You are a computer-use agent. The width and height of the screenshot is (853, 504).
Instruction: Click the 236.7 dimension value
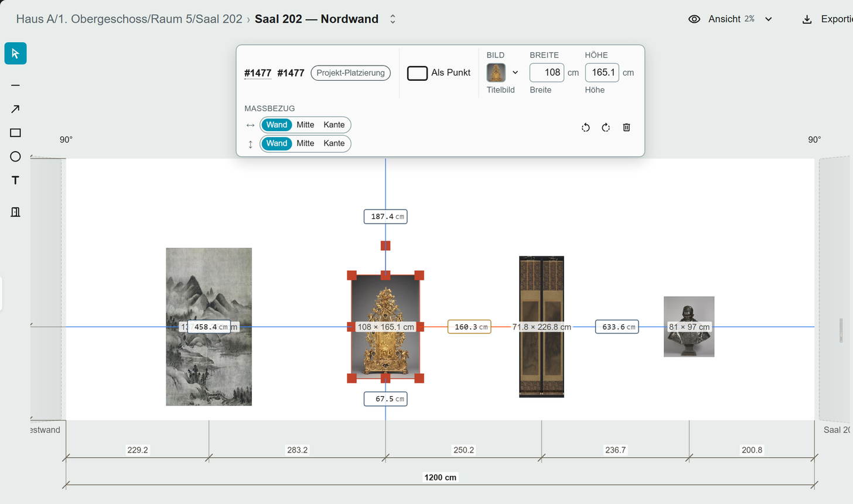(x=615, y=450)
